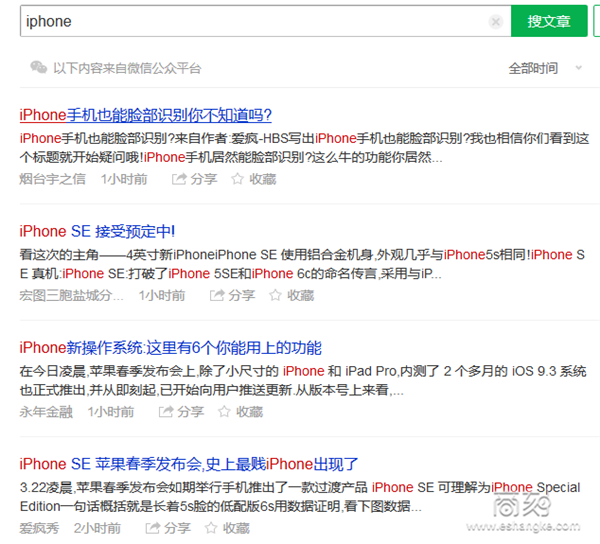Open article iPhone手机也能脸部识别你不知道吗?
Viewport: 600px width, 544px height.
point(146,115)
